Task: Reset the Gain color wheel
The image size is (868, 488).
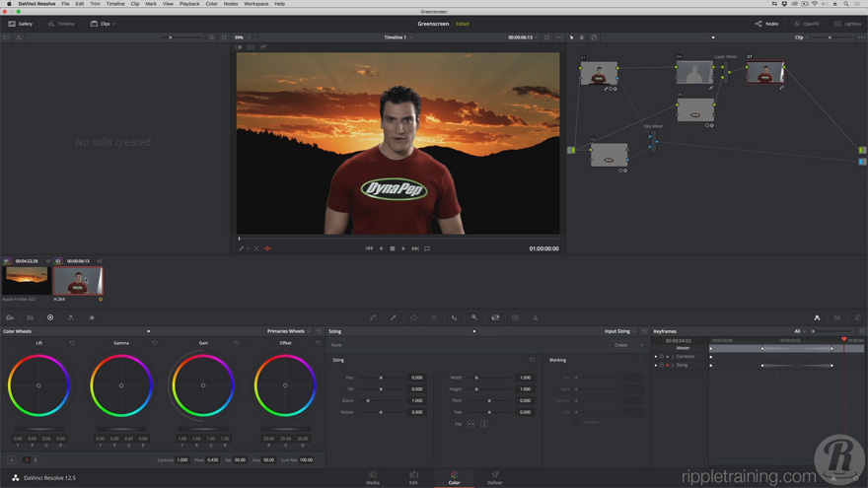Action: (x=237, y=343)
